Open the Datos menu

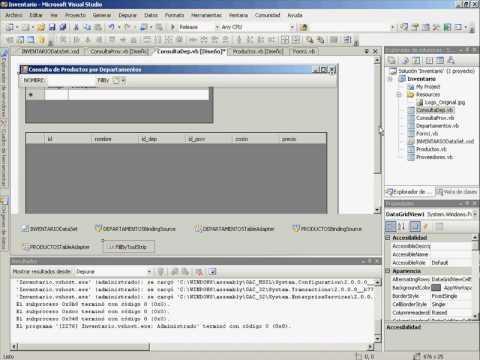click(151, 15)
